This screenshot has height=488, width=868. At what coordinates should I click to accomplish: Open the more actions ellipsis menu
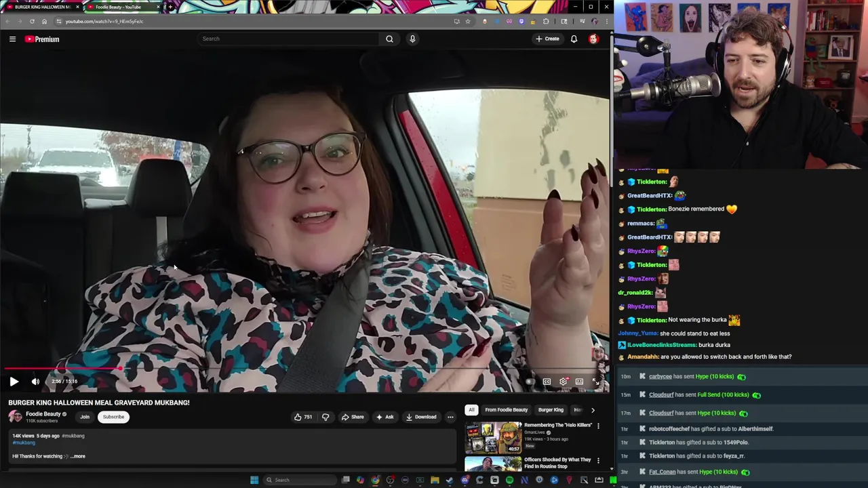click(450, 417)
